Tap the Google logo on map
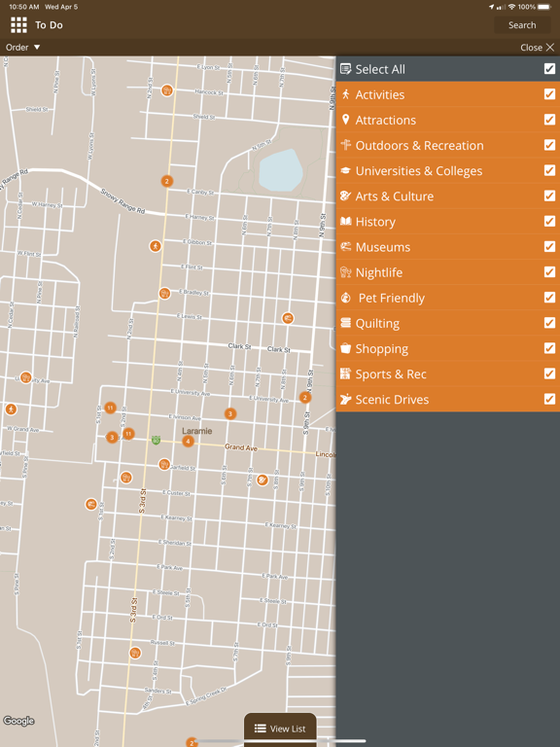560x747 pixels. [18, 721]
